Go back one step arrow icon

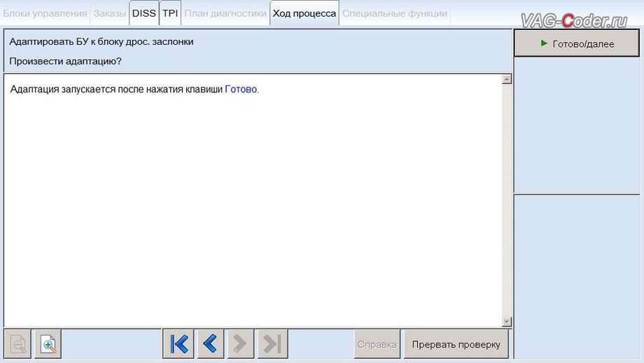coord(210,343)
